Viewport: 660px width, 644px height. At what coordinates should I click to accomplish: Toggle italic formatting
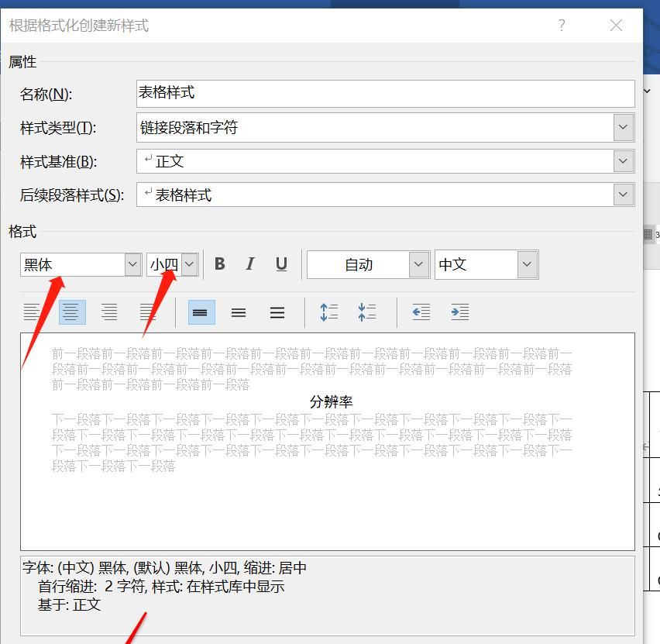(250, 264)
